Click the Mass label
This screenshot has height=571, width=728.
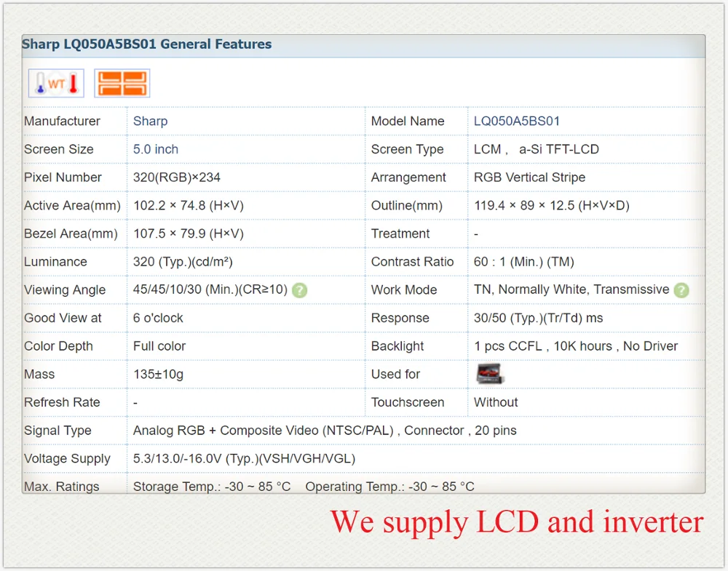(39, 375)
